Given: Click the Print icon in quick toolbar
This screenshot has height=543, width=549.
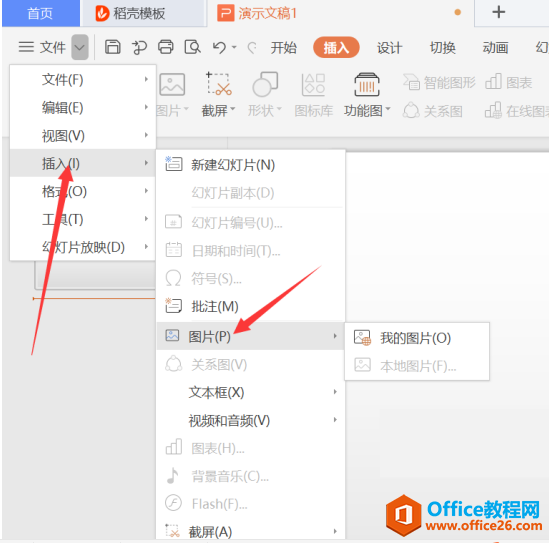Looking at the screenshot, I should tap(166, 47).
